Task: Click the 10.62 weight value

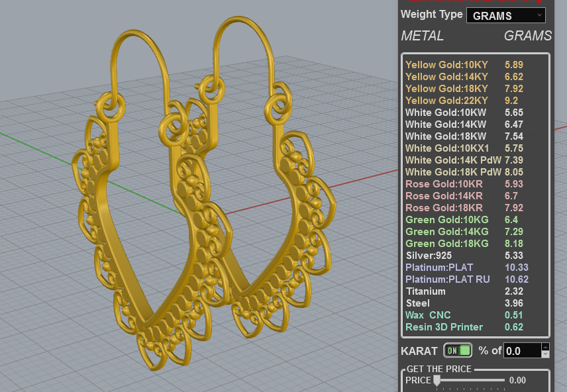Action: 517,279
